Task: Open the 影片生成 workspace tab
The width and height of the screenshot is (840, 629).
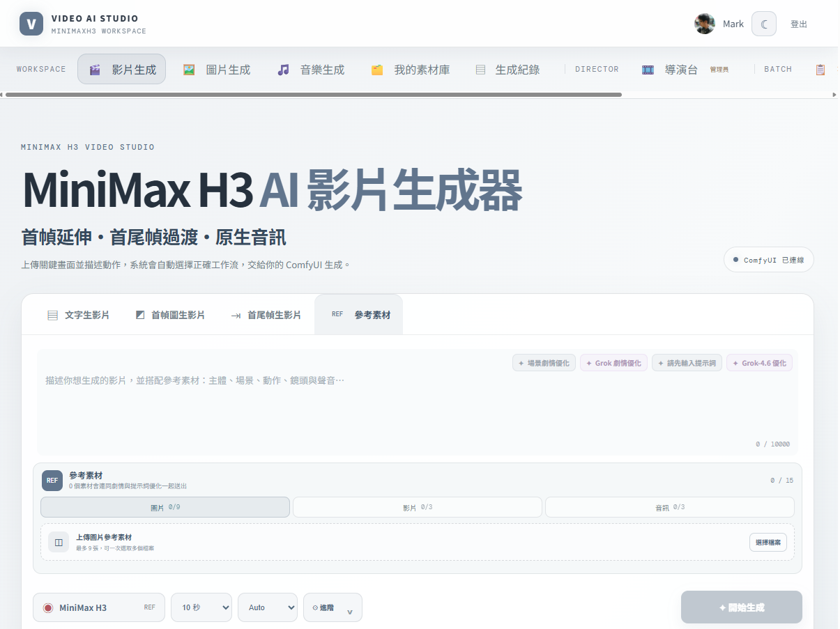Action: click(x=121, y=69)
